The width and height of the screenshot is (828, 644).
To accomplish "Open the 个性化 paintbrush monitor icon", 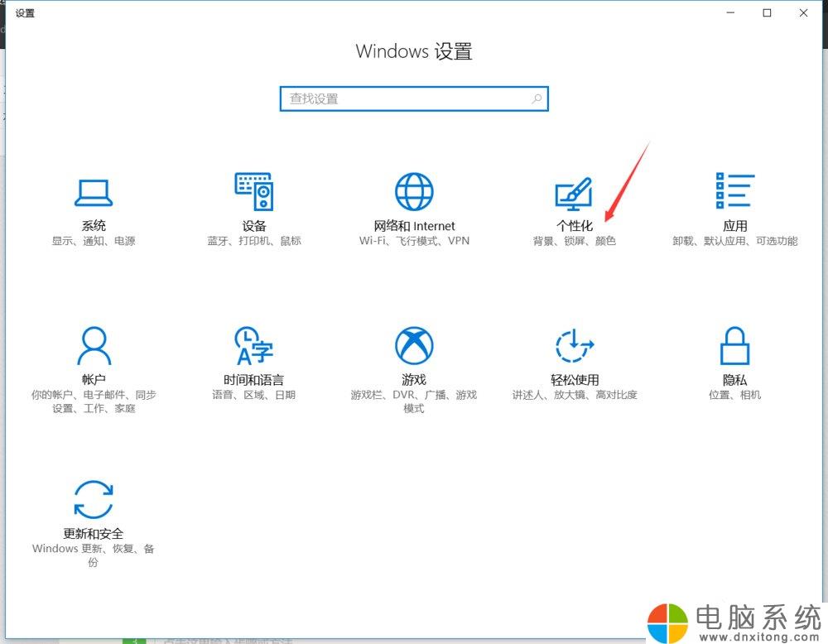I will pyautogui.click(x=574, y=193).
